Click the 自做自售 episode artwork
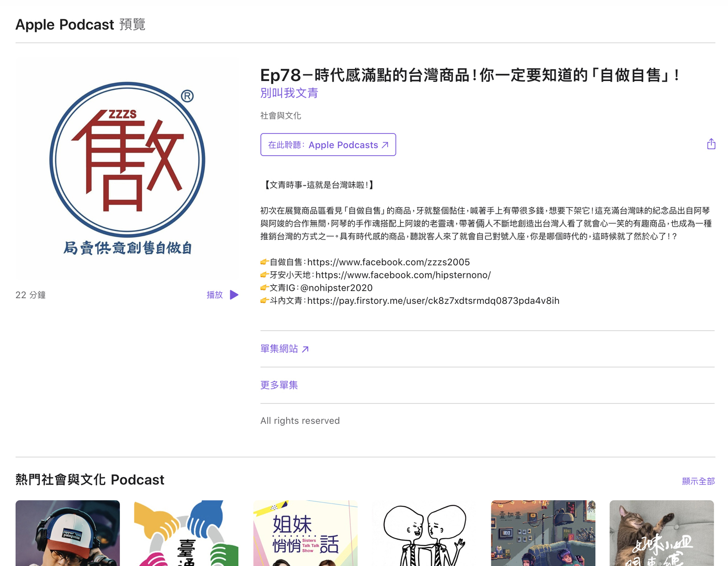Viewport: 728px width, 566px height. (127, 169)
